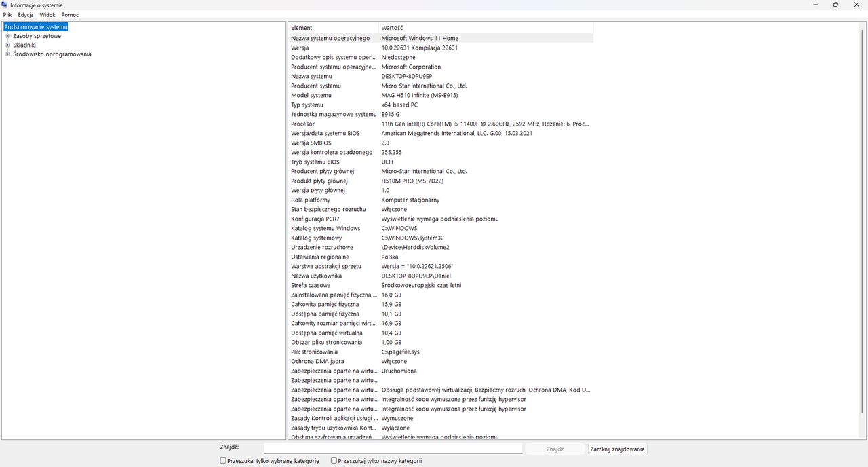The image size is (868, 467).
Task: Select C:\WINDOWS\system32 value
Action: [x=412, y=238]
